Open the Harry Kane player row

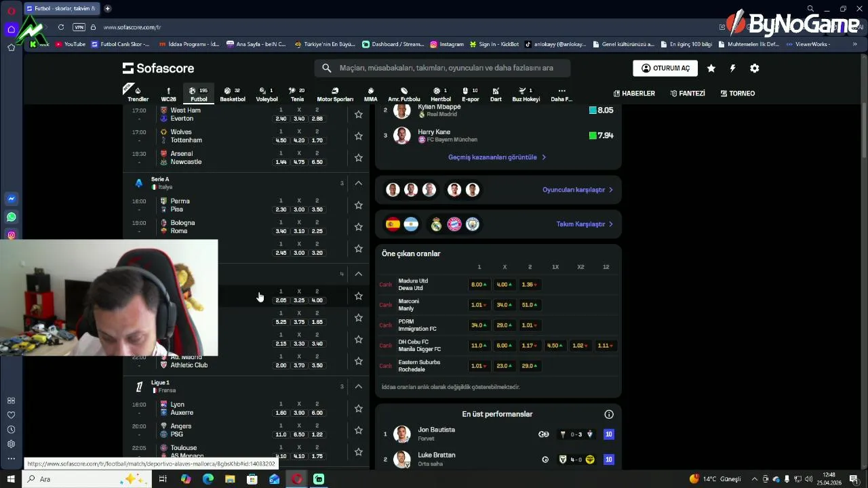[x=498, y=136]
